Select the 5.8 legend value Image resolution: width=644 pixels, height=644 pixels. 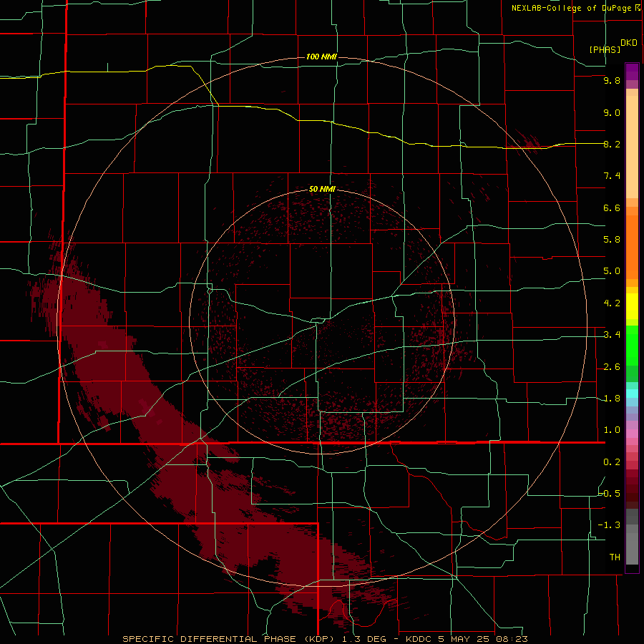click(612, 240)
